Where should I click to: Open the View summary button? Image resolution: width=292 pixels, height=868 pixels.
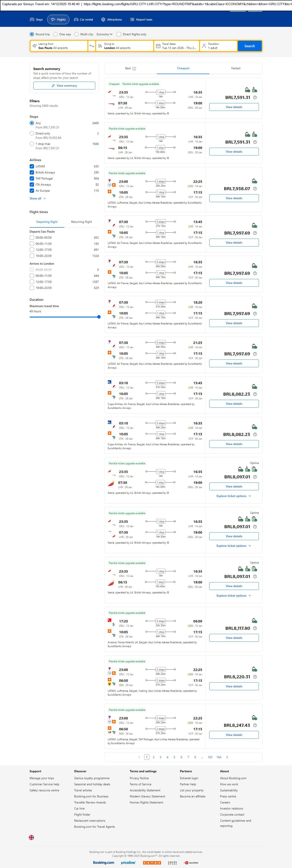pos(64,86)
